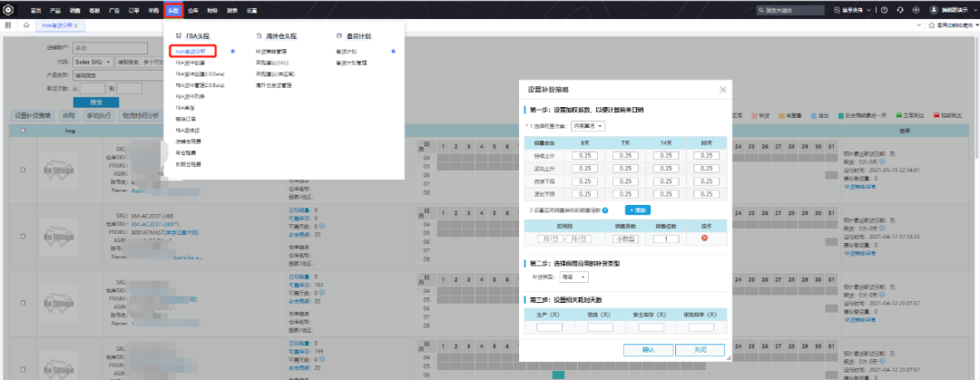Click the home icon in the tab bar
The height and width of the screenshot is (380, 980).
pos(24,25)
